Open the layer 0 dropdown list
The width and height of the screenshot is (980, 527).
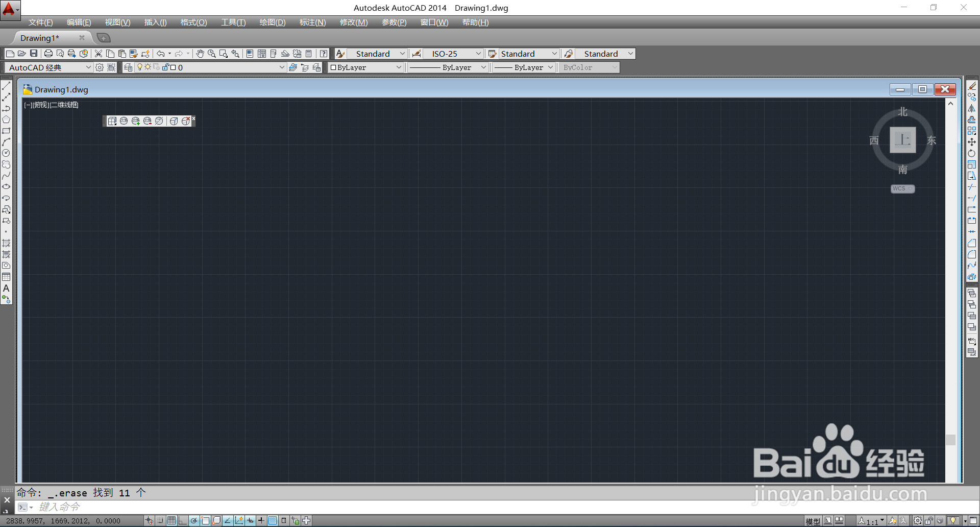click(282, 67)
